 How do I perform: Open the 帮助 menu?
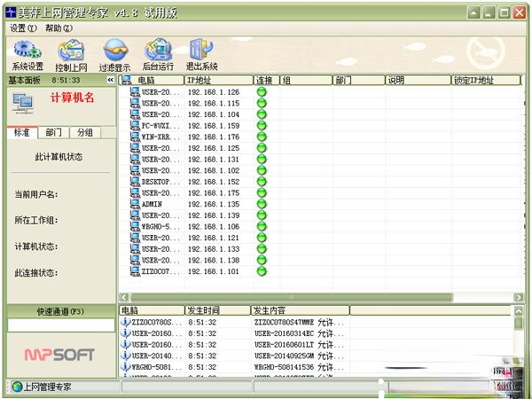[x=59, y=28]
